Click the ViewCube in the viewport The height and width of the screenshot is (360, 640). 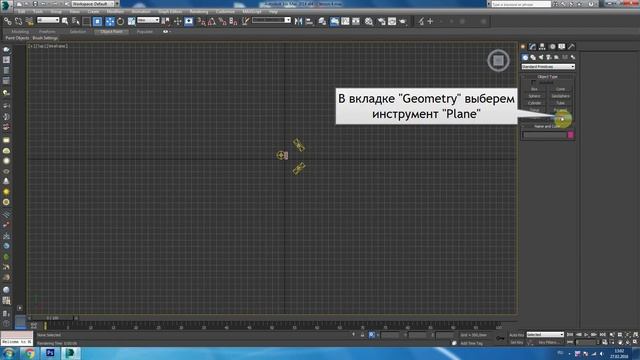pos(498,60)
